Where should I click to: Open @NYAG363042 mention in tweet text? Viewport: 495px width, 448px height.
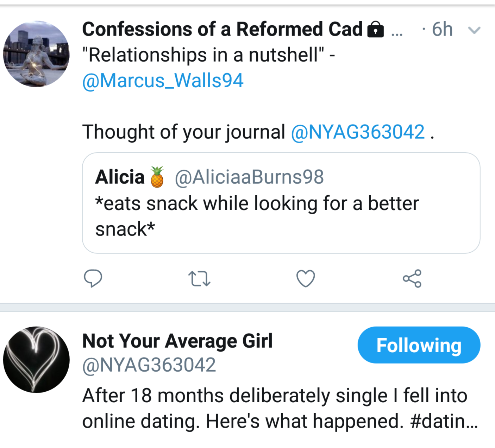[358, 132]
